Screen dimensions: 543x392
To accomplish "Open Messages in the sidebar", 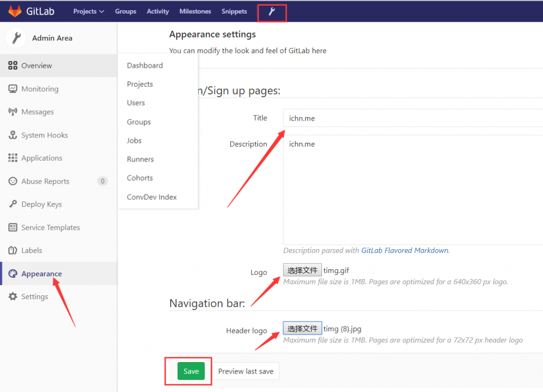I will [x=59, y=111].
